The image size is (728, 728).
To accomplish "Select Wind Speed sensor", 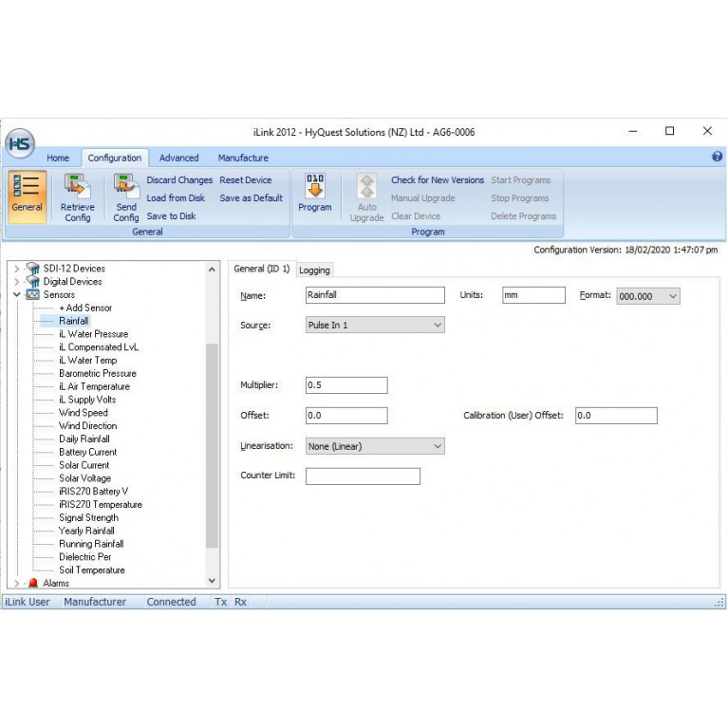I will pos(84,413).
